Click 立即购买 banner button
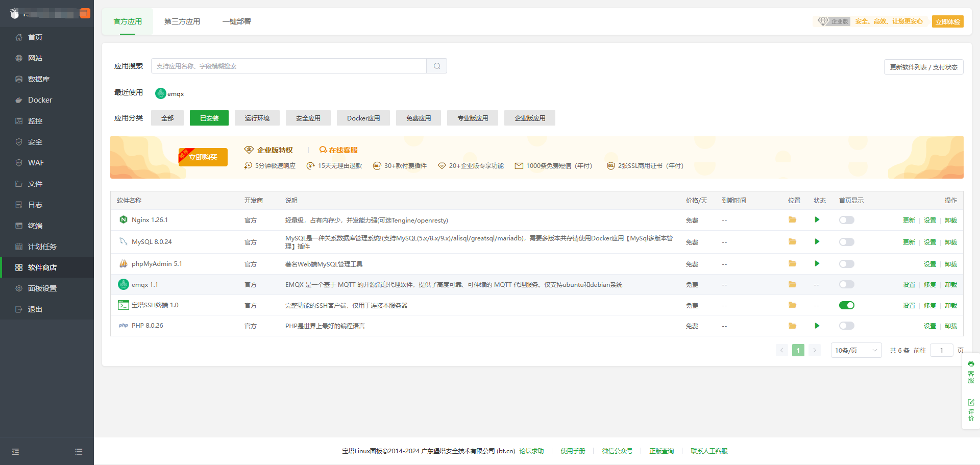Viewport: 980px width, 465px height. tap(203, 157)
